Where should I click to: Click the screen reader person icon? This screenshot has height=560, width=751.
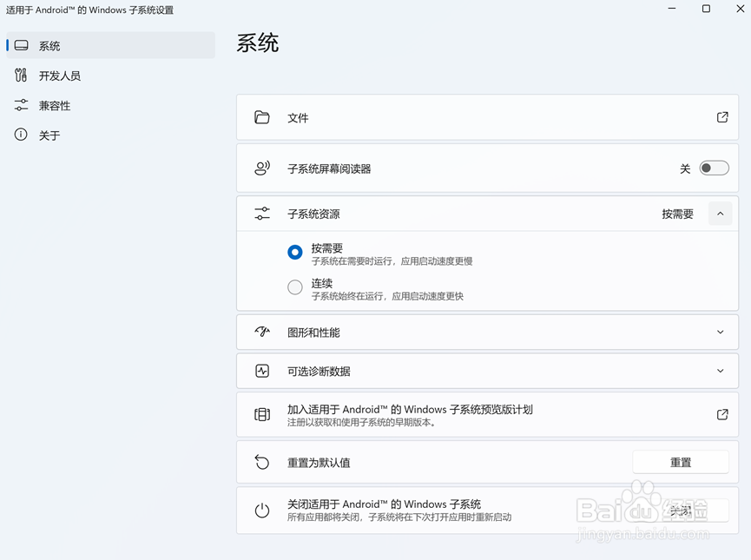click(x=262, y=168)
